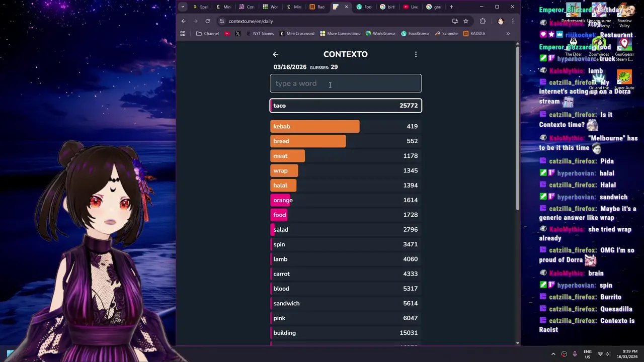Switch to the 'Con' connections tab

(x=246, y=7)
